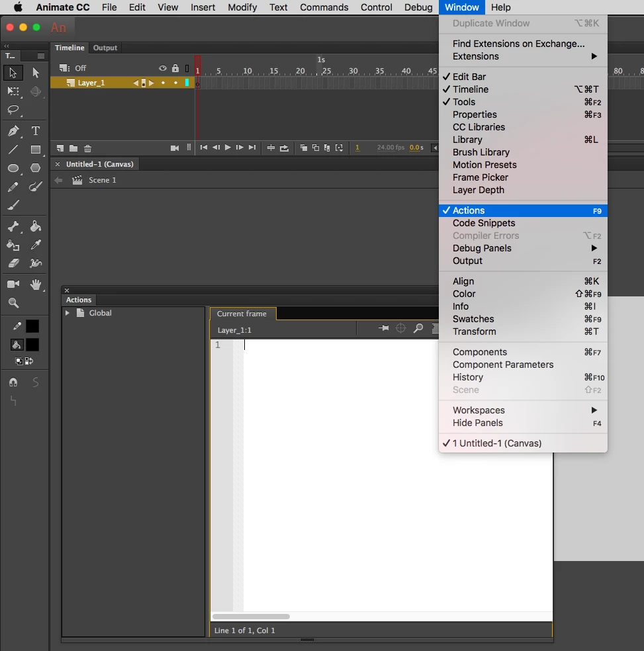Open the Workspaces submenu
The height and width of the screenshot is (651, 644).
[x=523, y=410]
